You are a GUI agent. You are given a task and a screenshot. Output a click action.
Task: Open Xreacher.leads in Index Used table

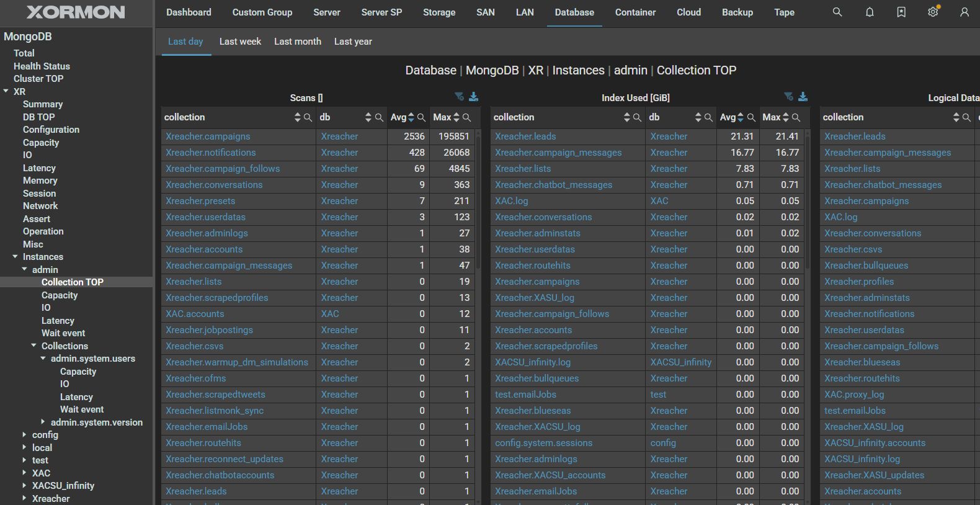[525, 136]
